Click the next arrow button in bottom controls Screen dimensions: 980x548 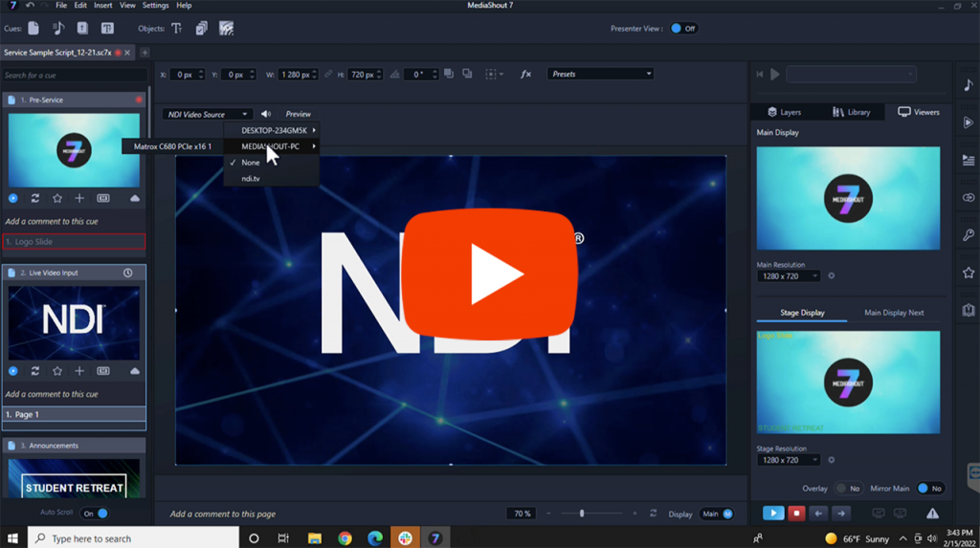(x=841, y=514)
